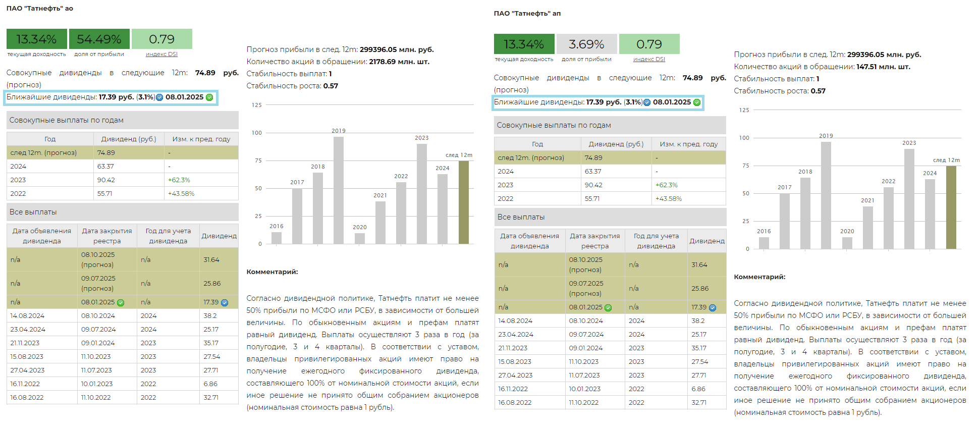The width and height of the screenshot is (980, 428).
Task: Click the 3.69% доля от прибыли tile
Action: click(x=586, y=44)
